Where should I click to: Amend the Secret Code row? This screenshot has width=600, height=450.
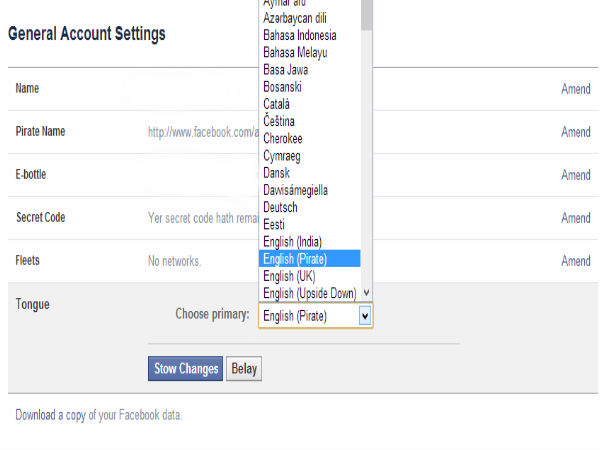tap(575, 218)
